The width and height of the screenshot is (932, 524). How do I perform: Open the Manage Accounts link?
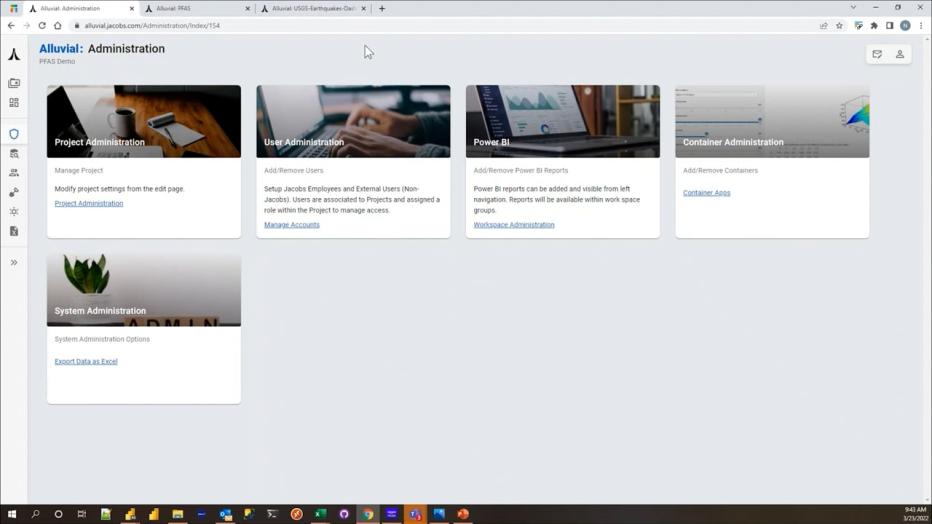coord(291,225)
